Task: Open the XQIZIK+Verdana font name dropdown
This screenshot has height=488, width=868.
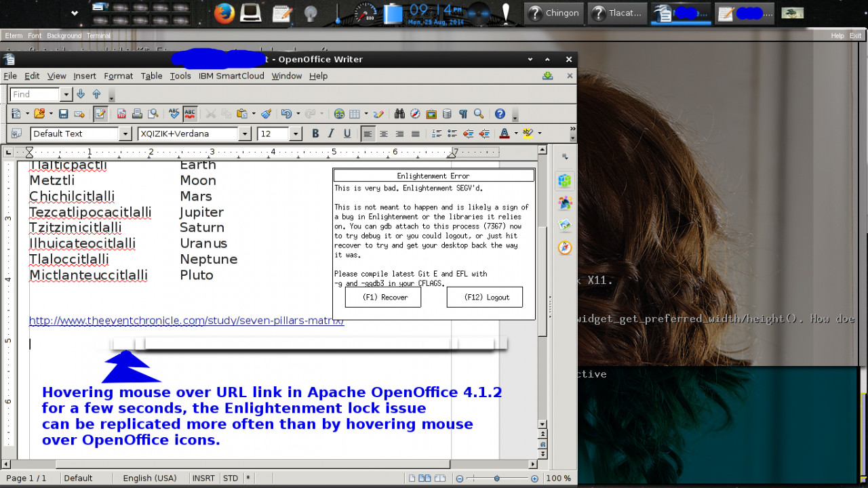Action: point(245,134)
